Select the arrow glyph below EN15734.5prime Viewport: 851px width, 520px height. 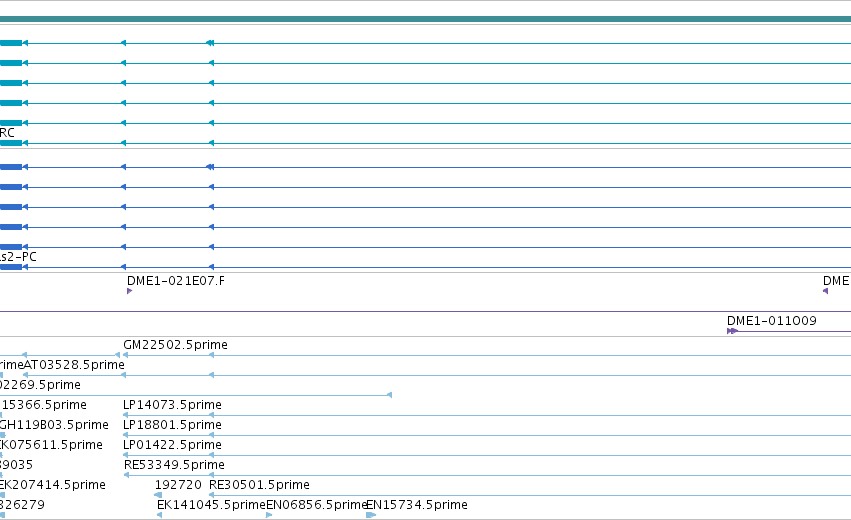[371, 515]
